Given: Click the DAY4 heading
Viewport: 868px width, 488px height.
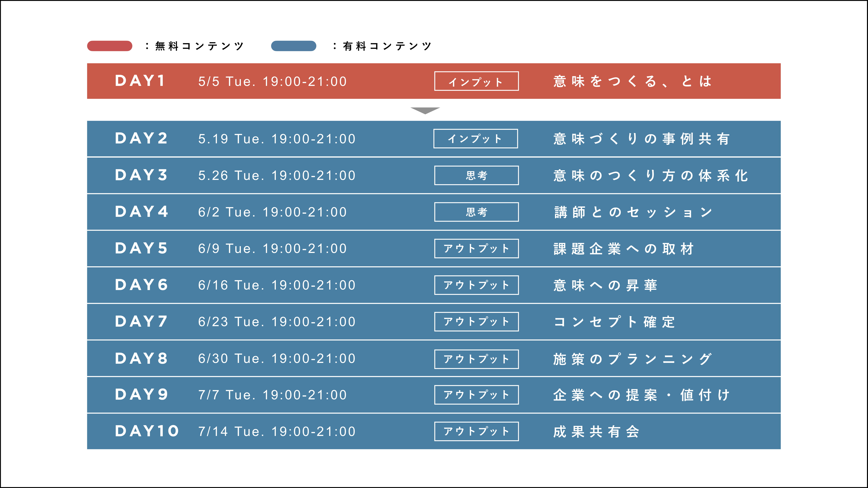Looking at the screenshot, I should (x=142, y=211).
